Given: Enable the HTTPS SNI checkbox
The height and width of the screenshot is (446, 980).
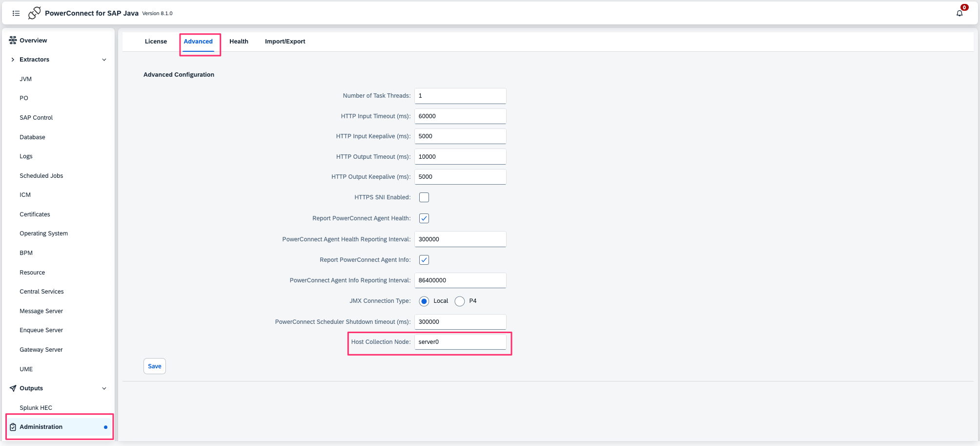Looking at the screenshot, I should [x=424, y=197].
